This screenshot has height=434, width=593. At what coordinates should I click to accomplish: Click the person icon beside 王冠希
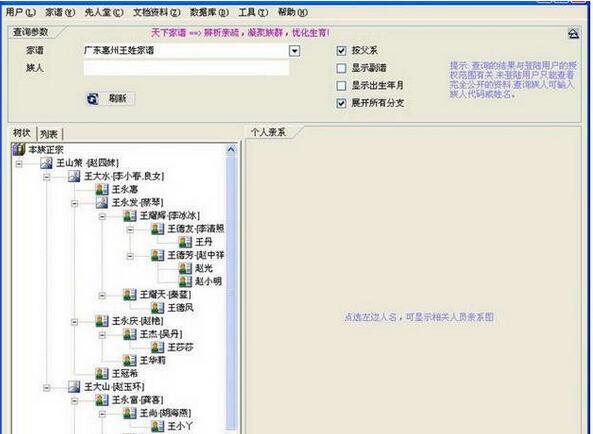(102, 374)
